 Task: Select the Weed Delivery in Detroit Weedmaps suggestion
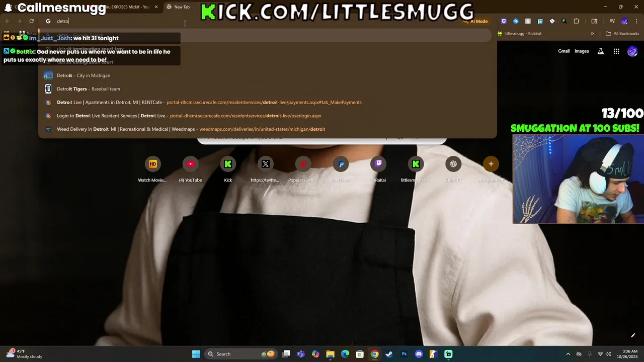coord(267,129)
